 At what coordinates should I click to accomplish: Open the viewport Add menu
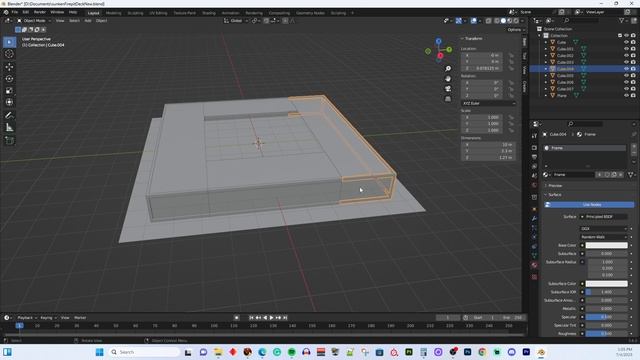88,21
